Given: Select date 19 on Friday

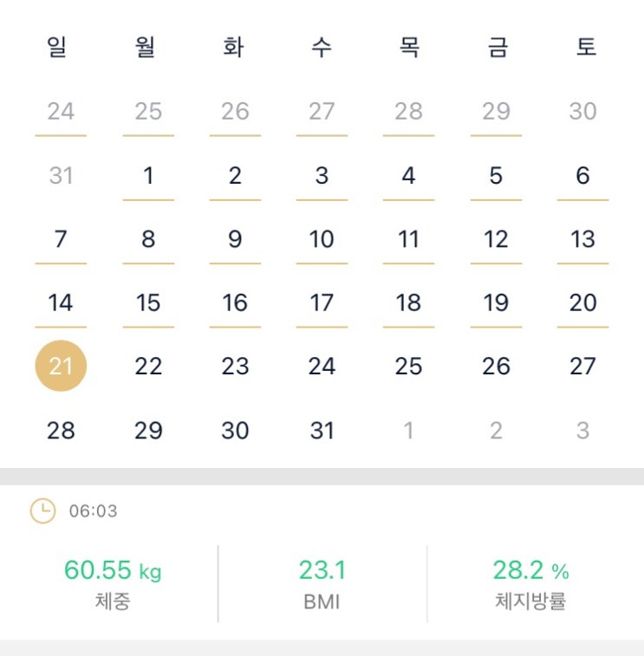Looking at the screenshot, I should click(496, 302).
